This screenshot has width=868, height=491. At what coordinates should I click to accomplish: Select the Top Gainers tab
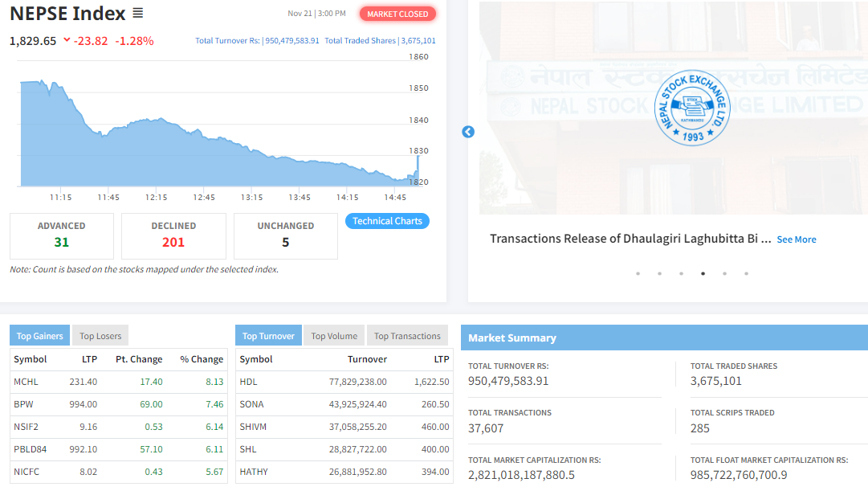pos(40,336)
